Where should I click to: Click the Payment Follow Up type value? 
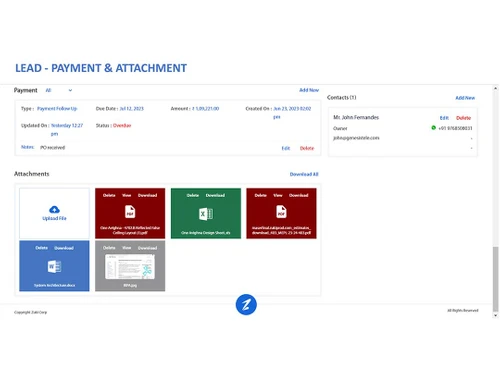pos(57,109)
